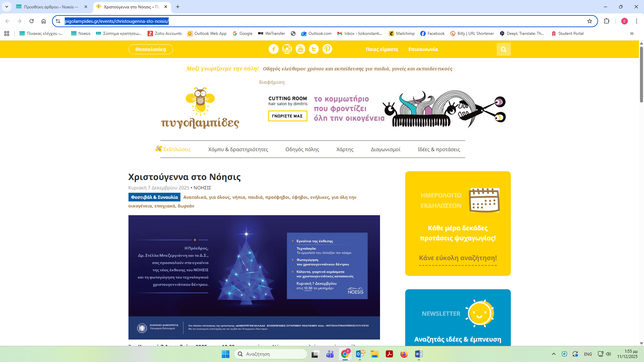The height and width of the screenshot is (362, 644).
Task: Open the Pinterest icon in header
Action: [327, 49]
